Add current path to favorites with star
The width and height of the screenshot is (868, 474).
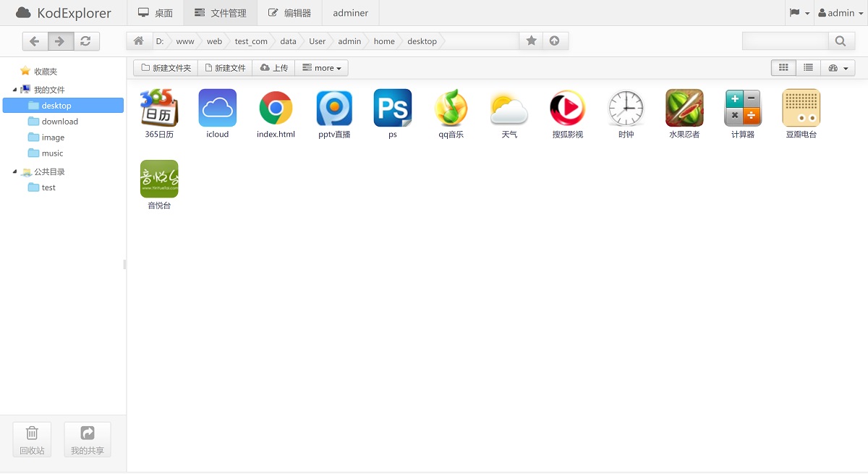coord(531,41)
